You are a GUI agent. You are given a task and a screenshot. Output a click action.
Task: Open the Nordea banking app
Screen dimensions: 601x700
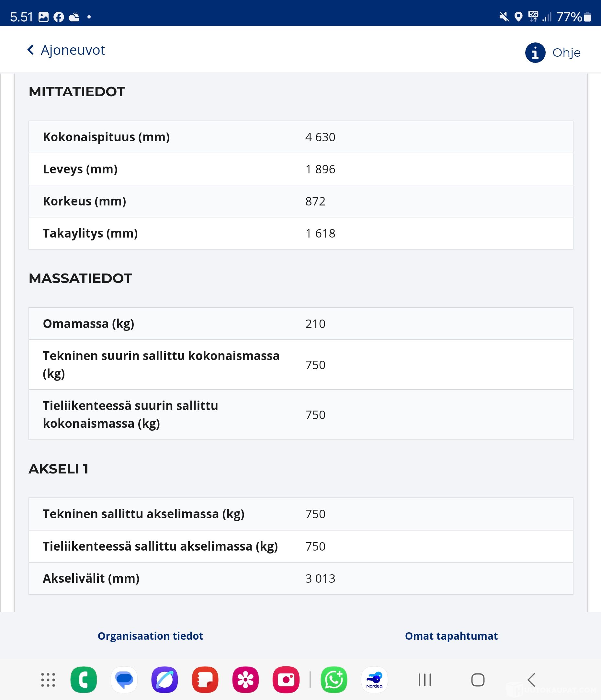374,679
